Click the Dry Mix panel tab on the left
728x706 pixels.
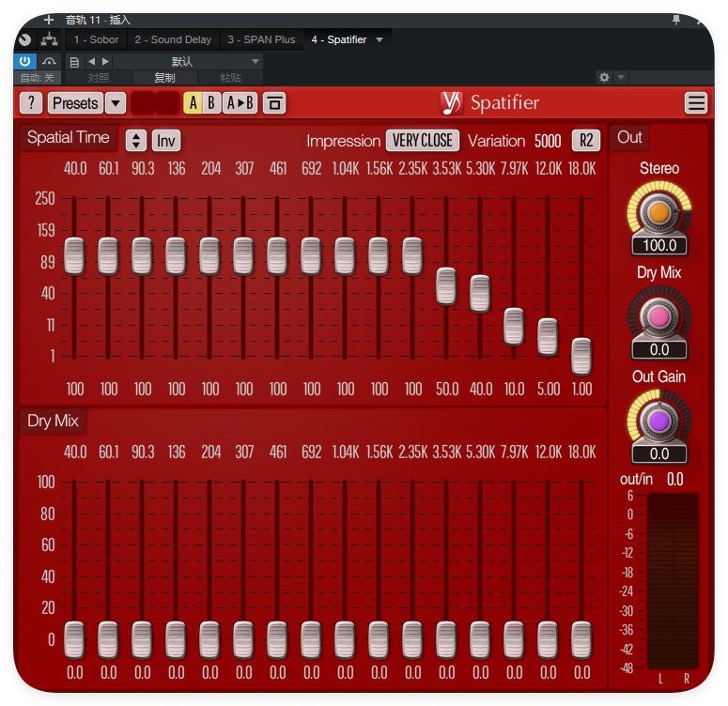click(x=53, y=421)
